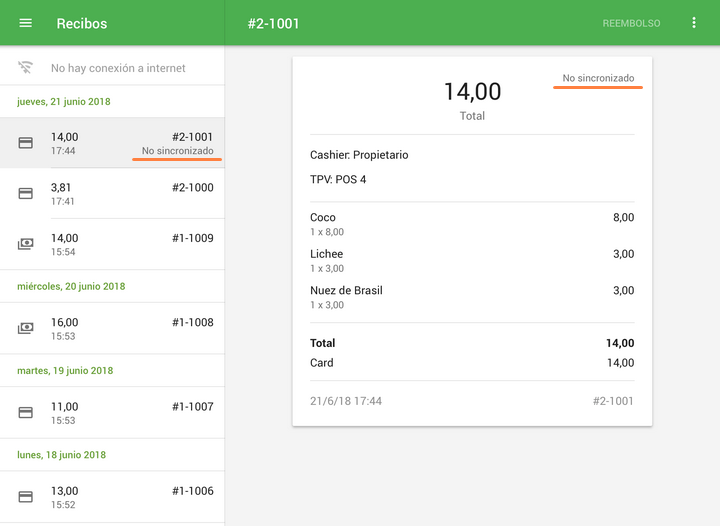Screen dimensions: 720x526
Task: Click cash icon of receipt #1-1008
Action: [26, 328]
